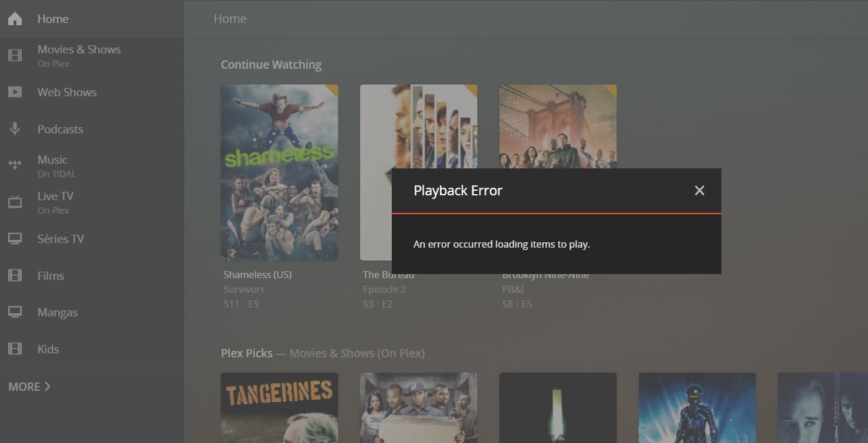This screenshot has height=443, width=868.
Task: Click the Home house icon in sidebar
Action: click(15, 19)
